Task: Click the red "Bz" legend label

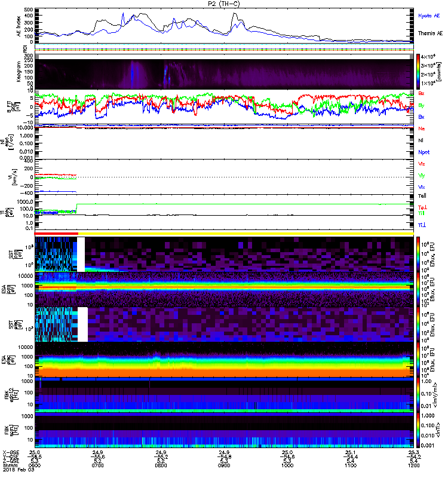Action: [x=421, y=93]
